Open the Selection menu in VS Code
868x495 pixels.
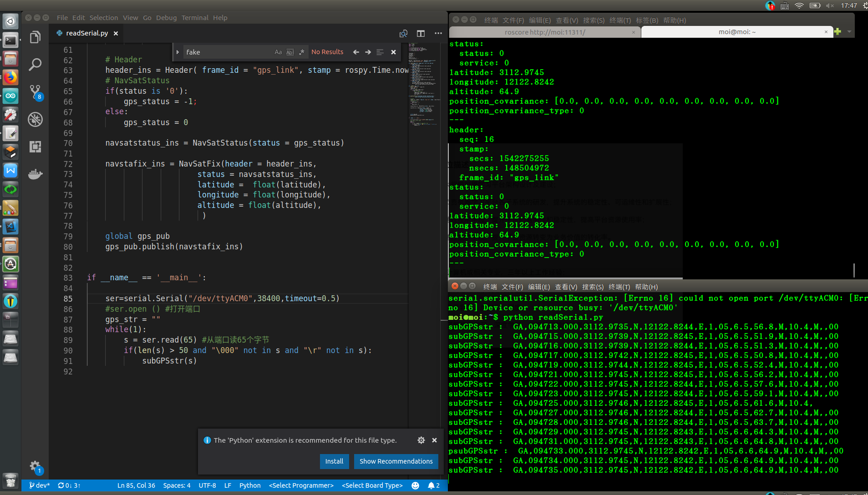(104, 18)
